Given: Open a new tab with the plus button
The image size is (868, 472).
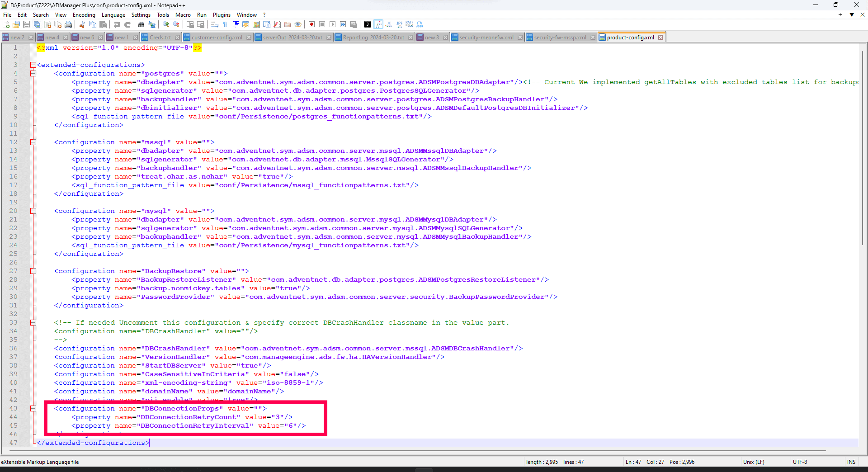Looking at the screenshot, I should coord(840,14).
